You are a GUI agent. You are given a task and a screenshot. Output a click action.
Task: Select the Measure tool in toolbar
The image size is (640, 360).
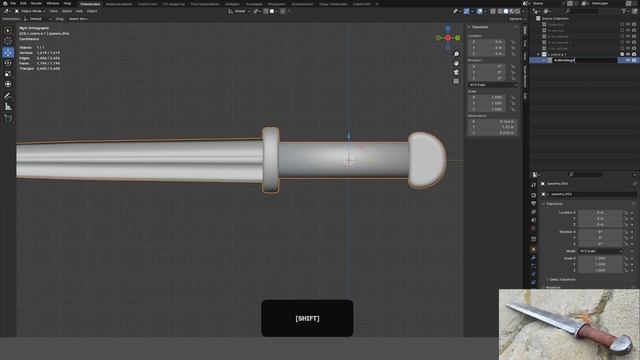point(8,107)
